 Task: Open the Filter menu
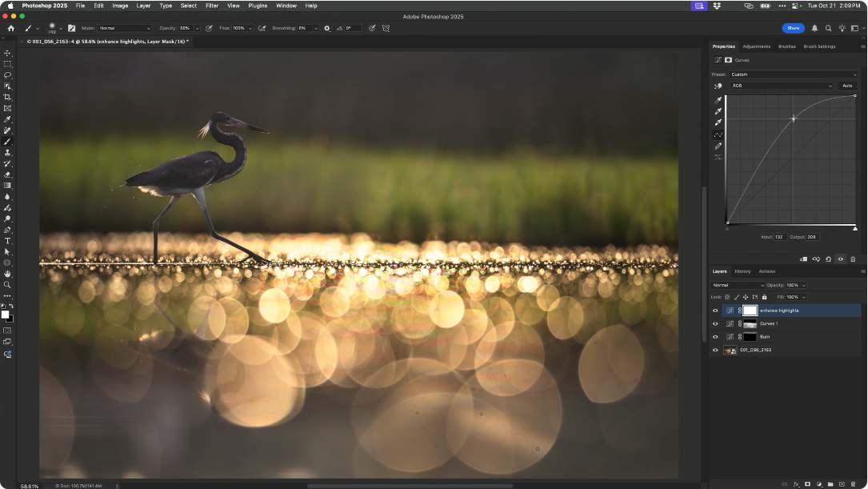click(x=212, y=6)
